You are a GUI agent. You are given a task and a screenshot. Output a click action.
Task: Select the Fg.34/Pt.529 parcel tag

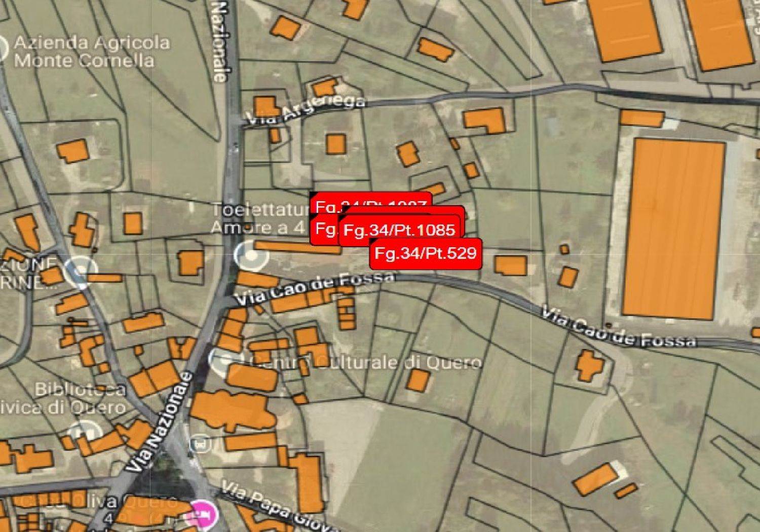click(425, 253)
